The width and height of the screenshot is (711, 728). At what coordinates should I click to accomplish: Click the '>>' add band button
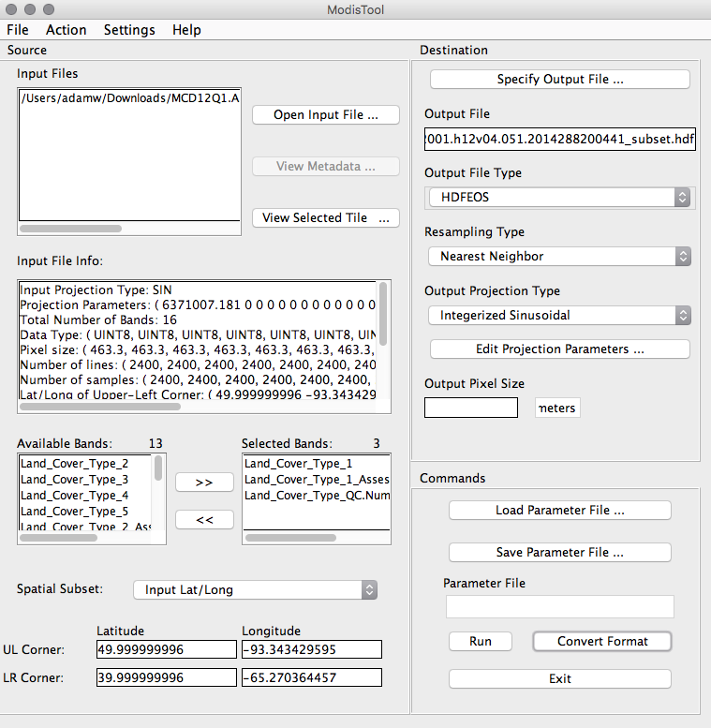tap(203, 482)
